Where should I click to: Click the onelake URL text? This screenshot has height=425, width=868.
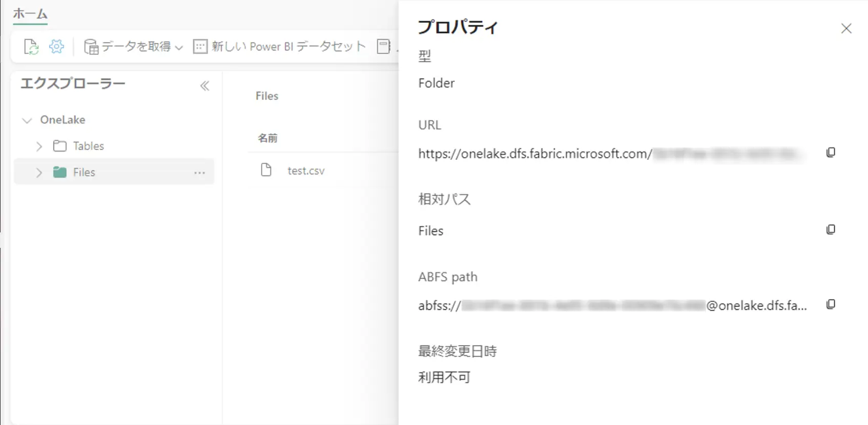tap(612, 154)
